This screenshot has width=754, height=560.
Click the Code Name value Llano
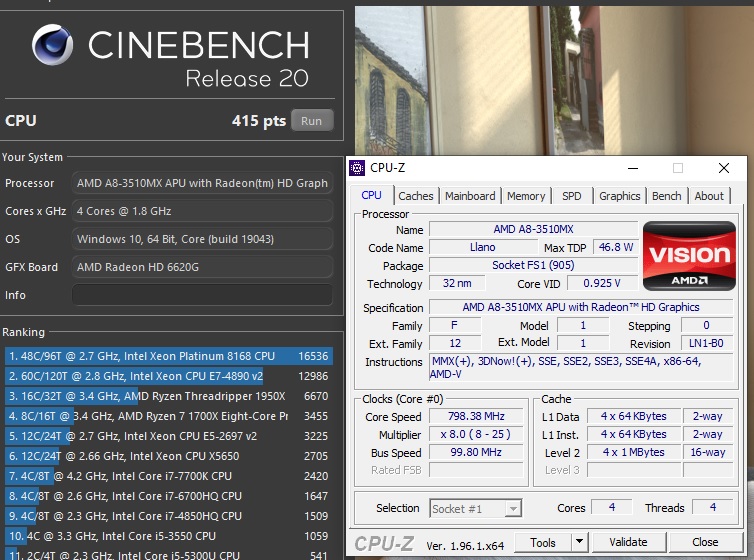[483, 247]
